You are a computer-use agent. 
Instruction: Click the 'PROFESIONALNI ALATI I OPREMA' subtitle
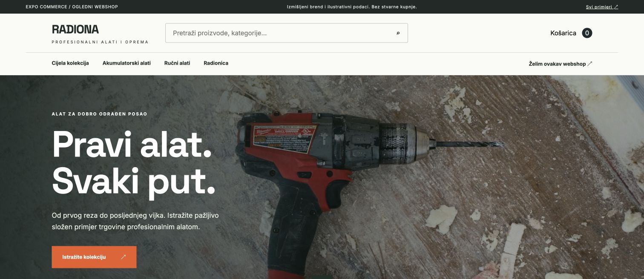(100, 42)
